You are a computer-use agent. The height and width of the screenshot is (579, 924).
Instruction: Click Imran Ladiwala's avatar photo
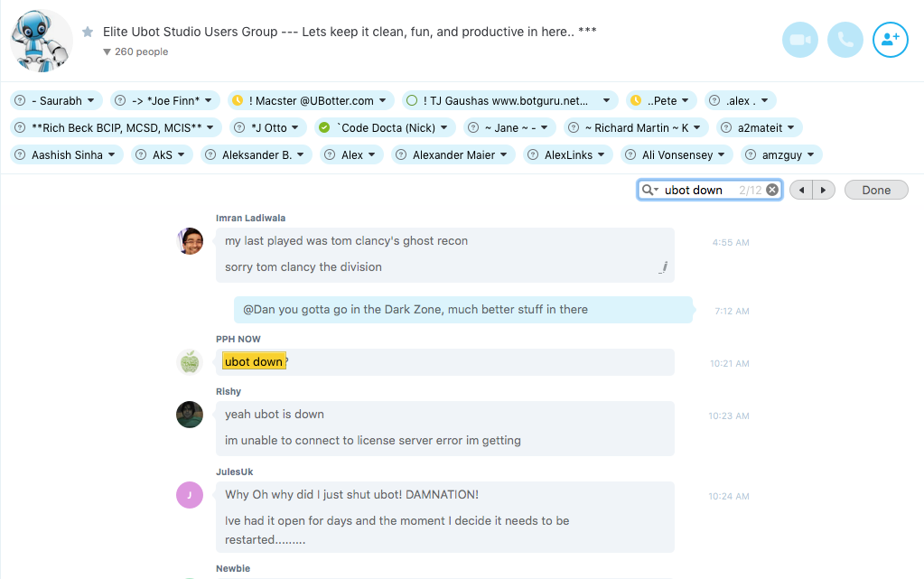(190, 241)
